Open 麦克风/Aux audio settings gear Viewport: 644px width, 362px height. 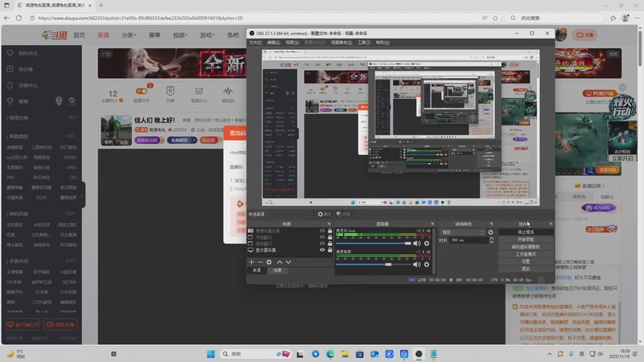[427, 244]
